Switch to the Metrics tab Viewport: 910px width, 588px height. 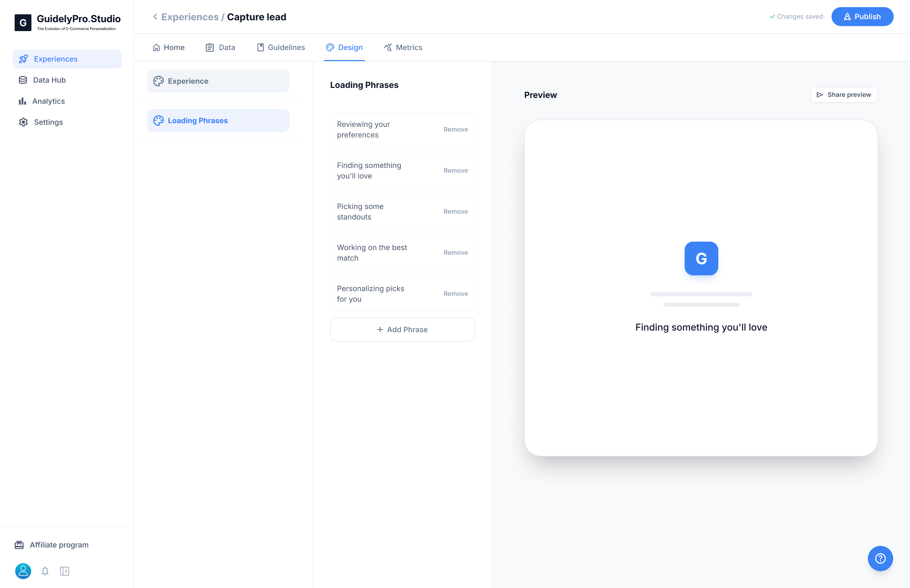coord(403,47)
